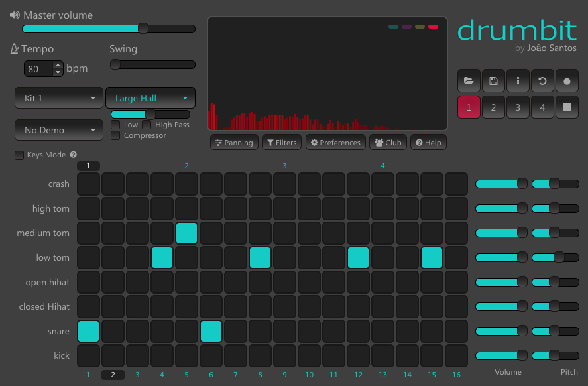Click the metronome icon beside Tempo
The height and width of the screenshot is (386, 588).
point(14,49)
